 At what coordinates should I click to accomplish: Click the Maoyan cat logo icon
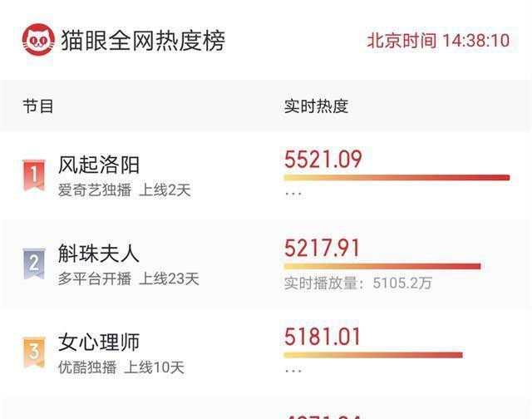(38, 40)
